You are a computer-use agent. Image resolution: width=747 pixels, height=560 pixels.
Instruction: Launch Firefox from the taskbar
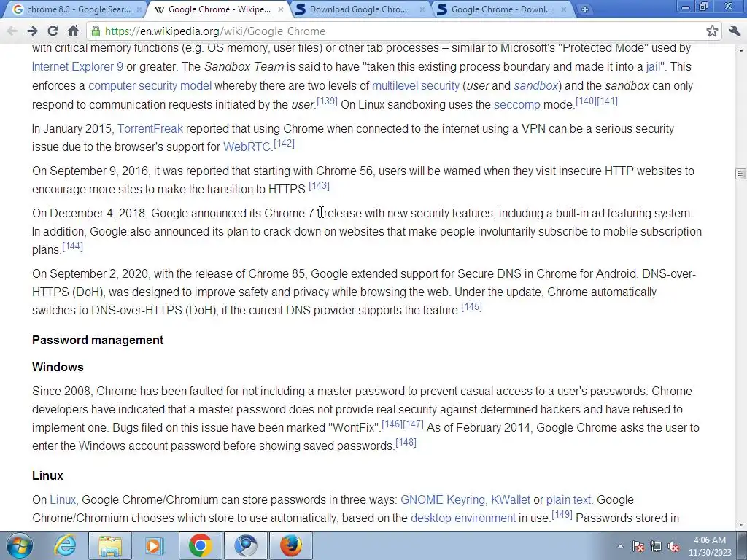click(291, 545)
